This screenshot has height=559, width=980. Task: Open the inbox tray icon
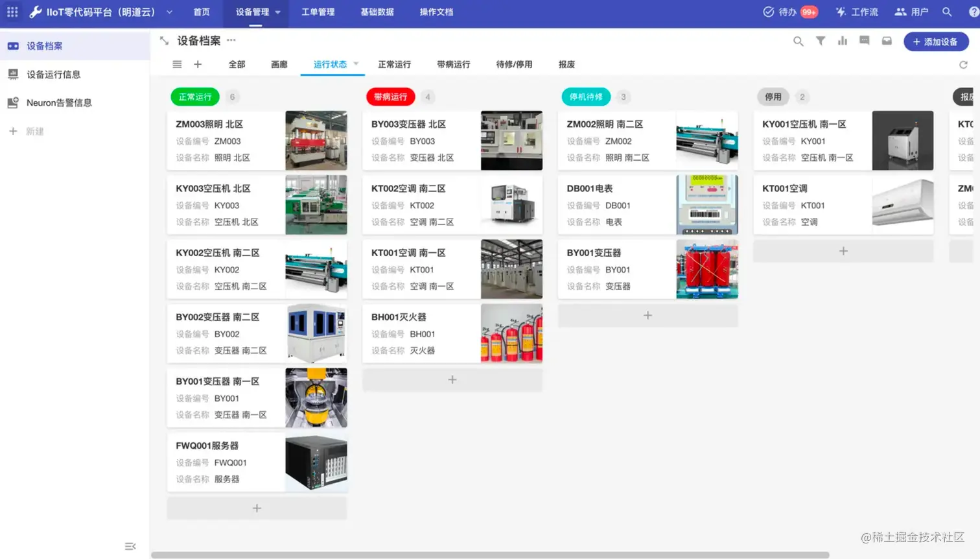coord(887,41)
